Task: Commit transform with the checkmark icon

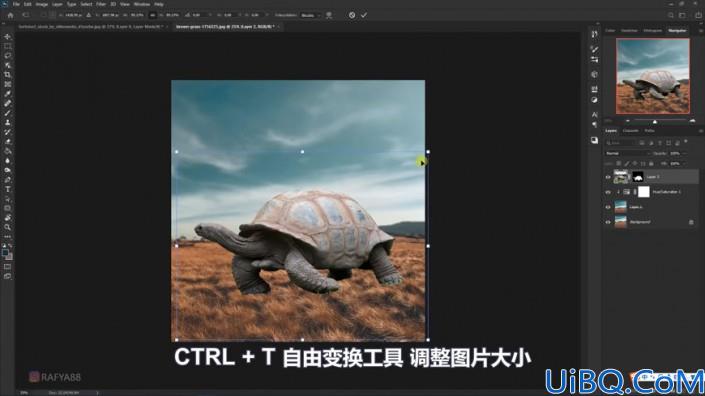Action: coord(364,15)
